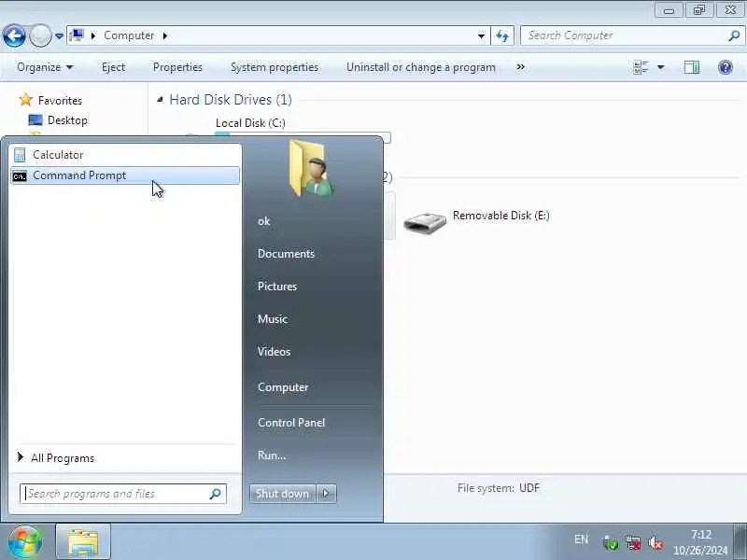Image resolution: width=747 pixels, height=560 pixels.
Task: Click Properties on the toolbar
Action: 177,67
